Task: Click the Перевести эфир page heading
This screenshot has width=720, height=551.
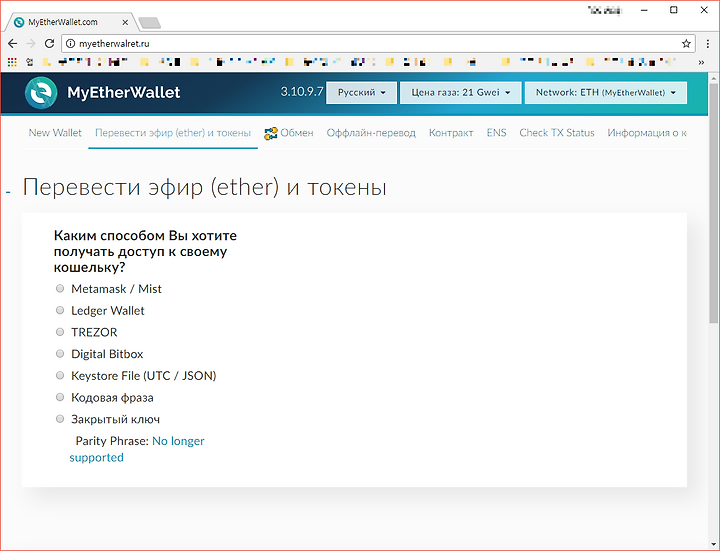Action: [x=205, y=187]
